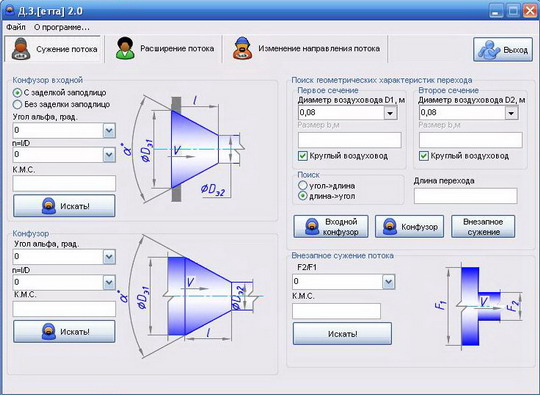Screen dimensions: 540x395
Task: Open Угол альфа dropdown in lower Конфузор group
Action: pyautogui.click(x=109, y=257)
